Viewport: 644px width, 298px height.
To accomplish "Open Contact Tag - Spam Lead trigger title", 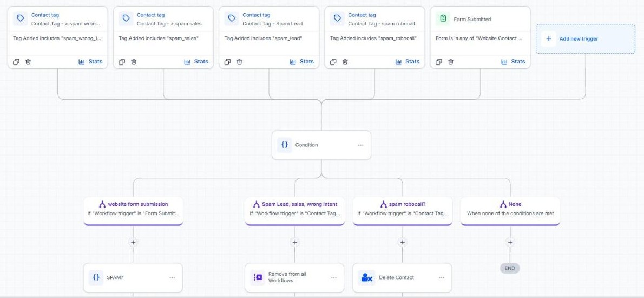I will click(272, 23).
